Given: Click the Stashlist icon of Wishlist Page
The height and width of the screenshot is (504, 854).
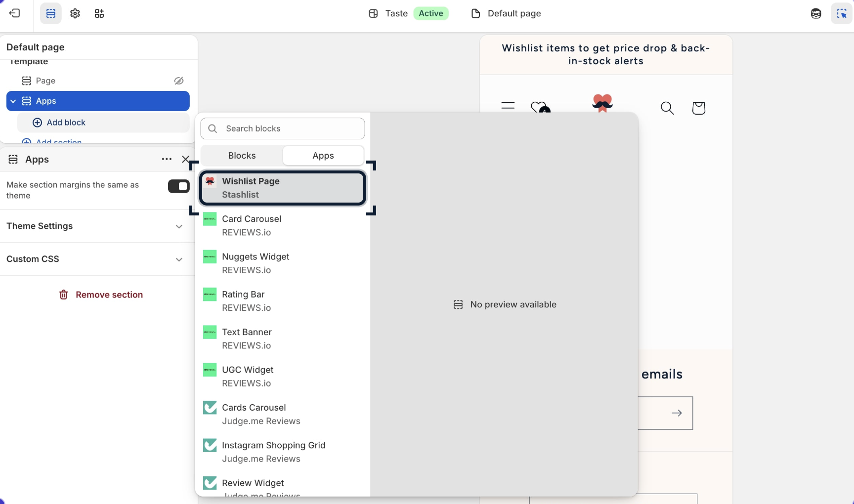Looking at the screenshot, I should [210, 181].
